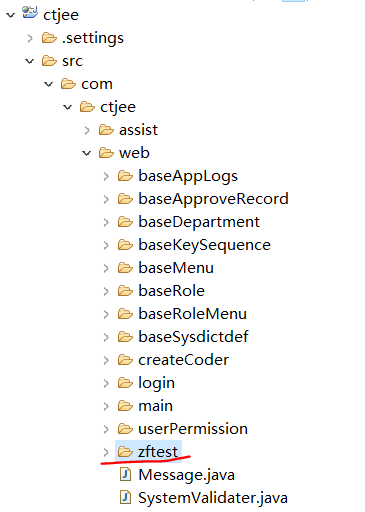
Task: Click the Message.java file icon
Action: (125, 474)
